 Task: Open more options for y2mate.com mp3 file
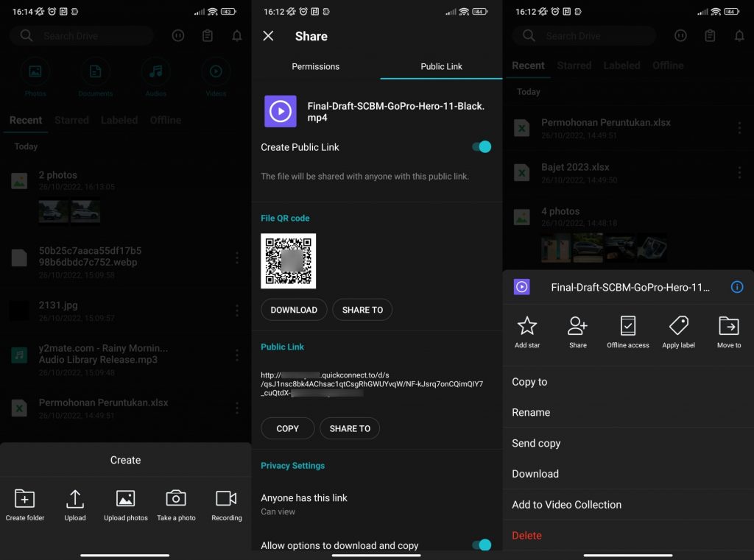click(x=236, y=355)
